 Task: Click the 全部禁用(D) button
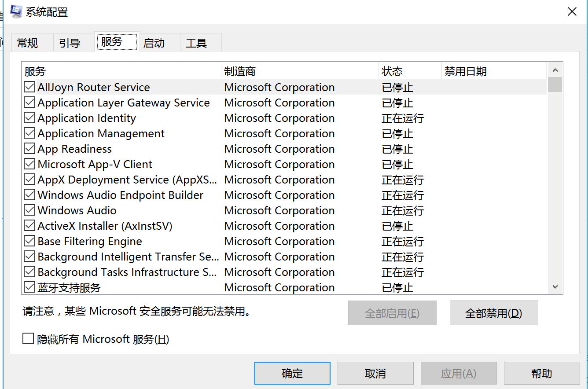494,313
